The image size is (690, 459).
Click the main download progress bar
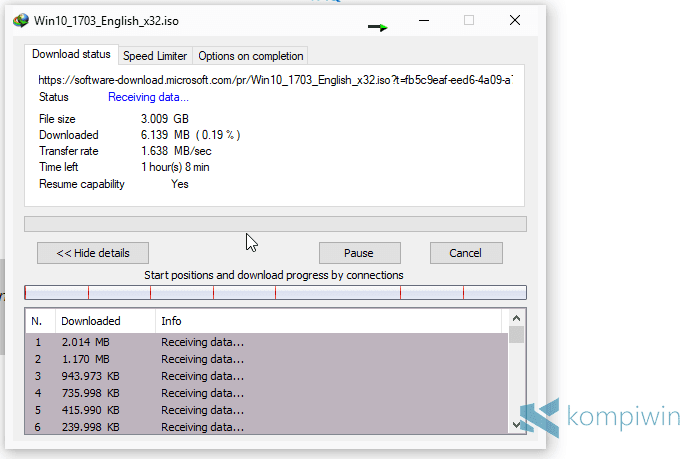275,224
